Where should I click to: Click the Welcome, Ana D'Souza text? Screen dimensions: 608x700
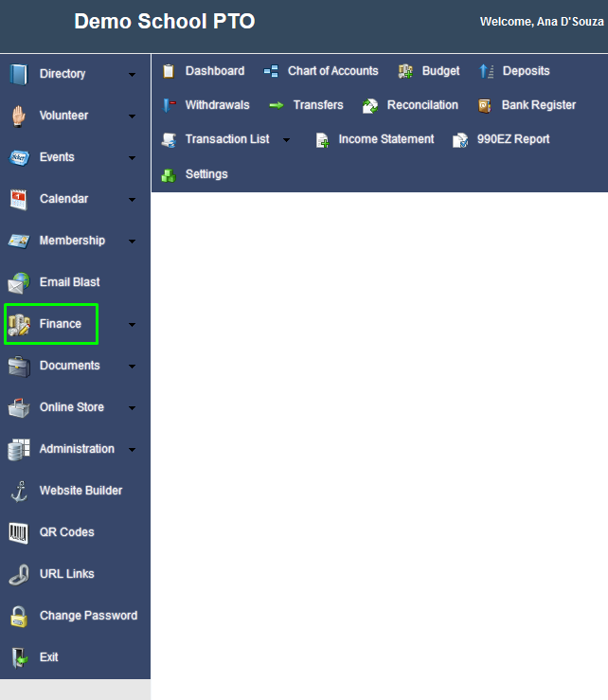pyautogui.click(x=542, y=22)
